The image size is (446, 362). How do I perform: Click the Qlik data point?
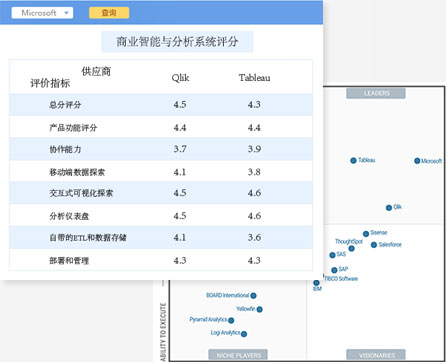(389, 208)
